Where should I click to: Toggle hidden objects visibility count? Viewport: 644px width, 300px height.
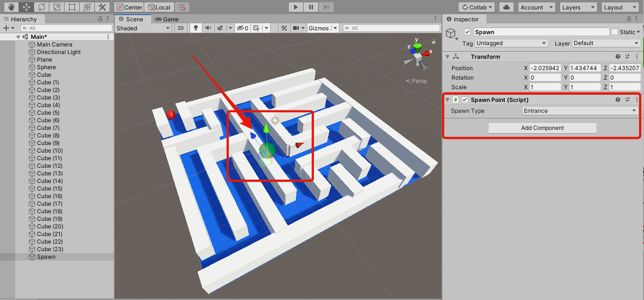pos(242,28)
